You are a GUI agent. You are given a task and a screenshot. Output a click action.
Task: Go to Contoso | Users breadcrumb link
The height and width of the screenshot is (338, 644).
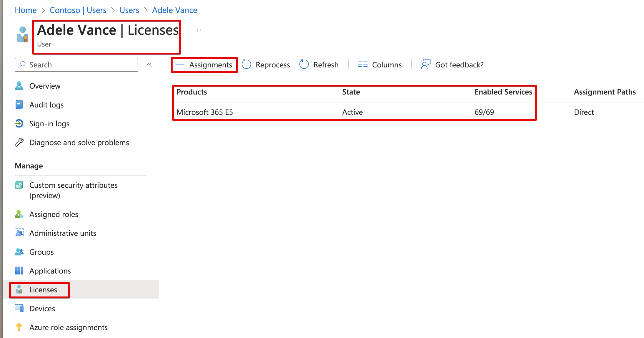click(x=78, y=10)
